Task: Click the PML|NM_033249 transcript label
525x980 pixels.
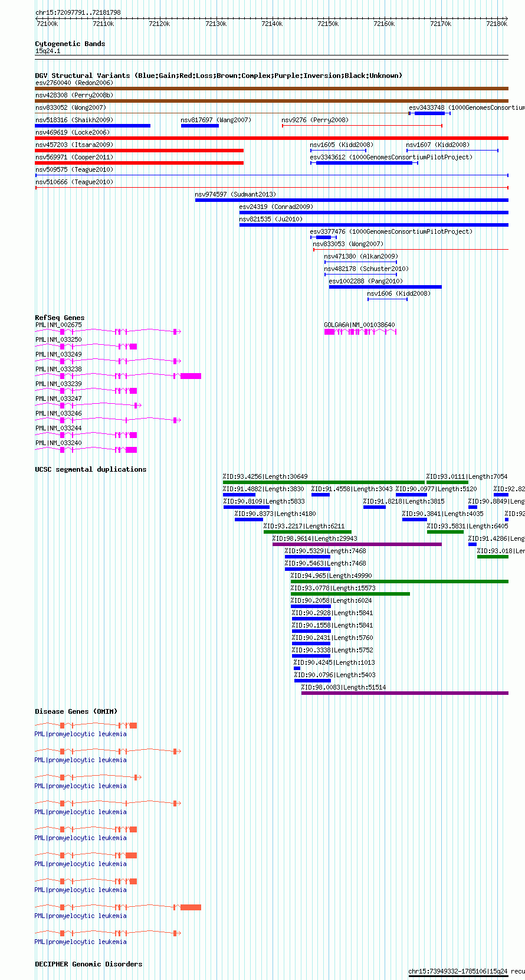Action: 58,354
